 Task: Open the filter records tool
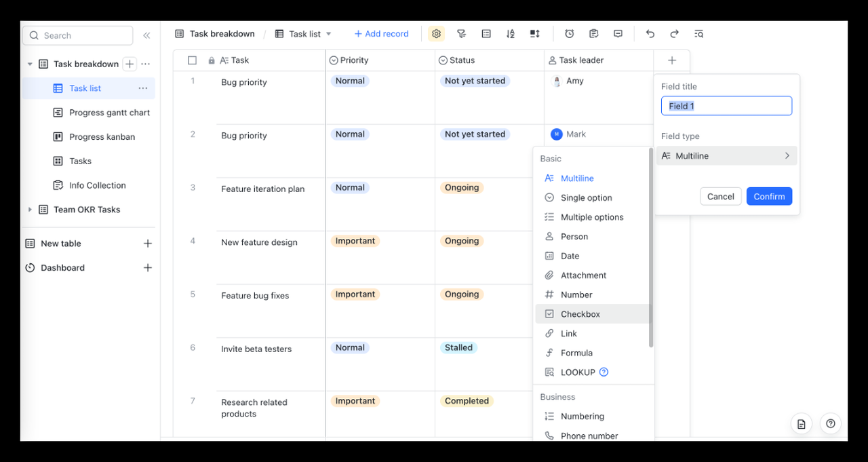pyautogui.click(x=461, y=34)
